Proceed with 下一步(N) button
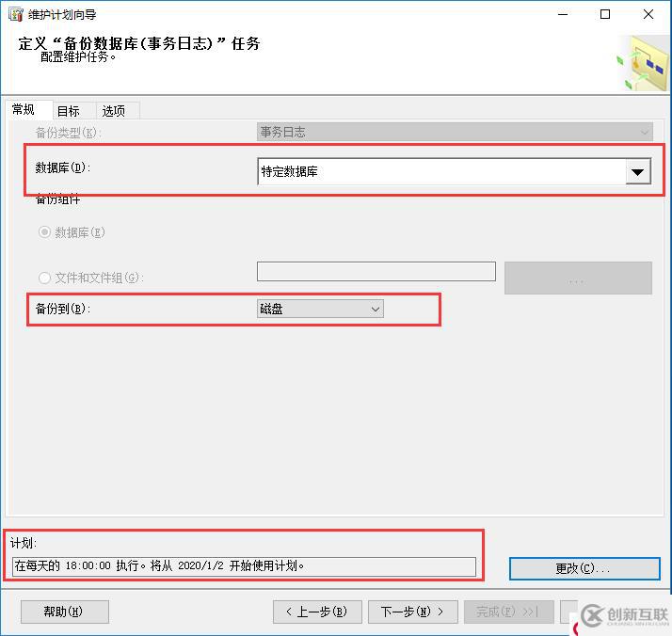Viewport: 672px width, 636px height. (413, 612)
